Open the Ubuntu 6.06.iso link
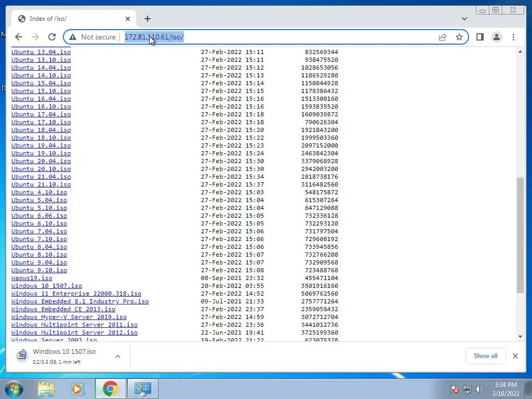Image resolution: width=532 pixels, height=399 pixels. [x=39, y=216]
